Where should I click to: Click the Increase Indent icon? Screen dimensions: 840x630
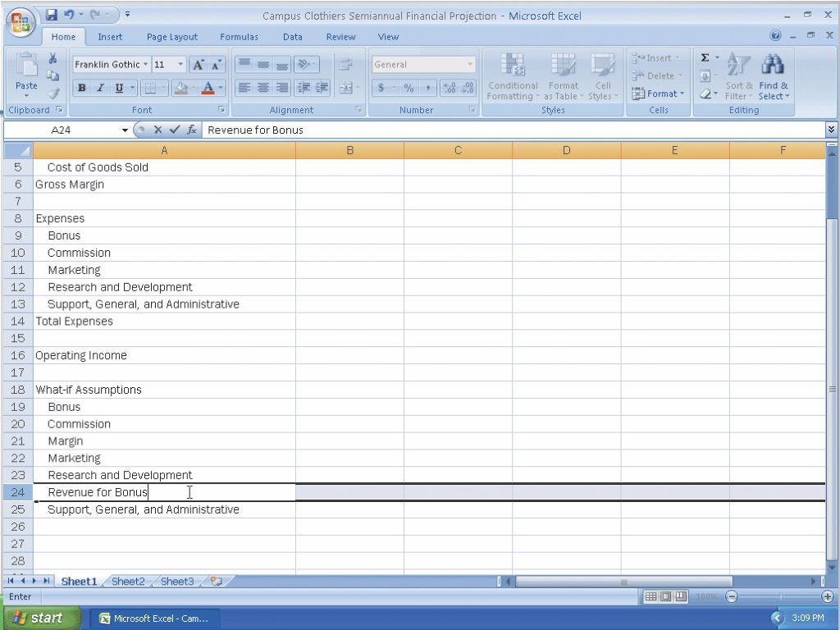pyautogui.click(x=322, y=87)
